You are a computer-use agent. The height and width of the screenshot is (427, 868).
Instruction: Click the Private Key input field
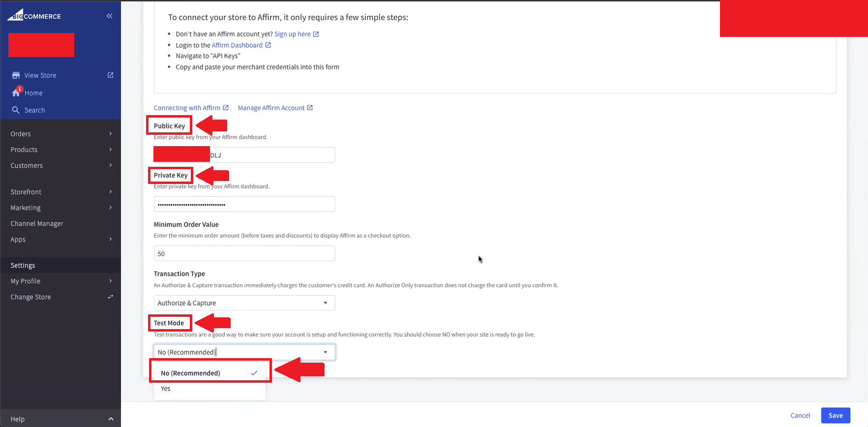[x=244, y=204]
